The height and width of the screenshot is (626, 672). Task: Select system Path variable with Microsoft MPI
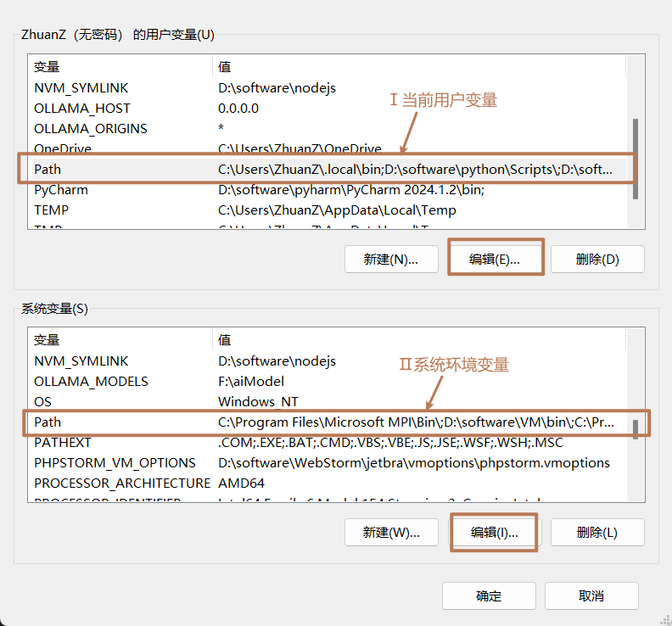(329, 422)
